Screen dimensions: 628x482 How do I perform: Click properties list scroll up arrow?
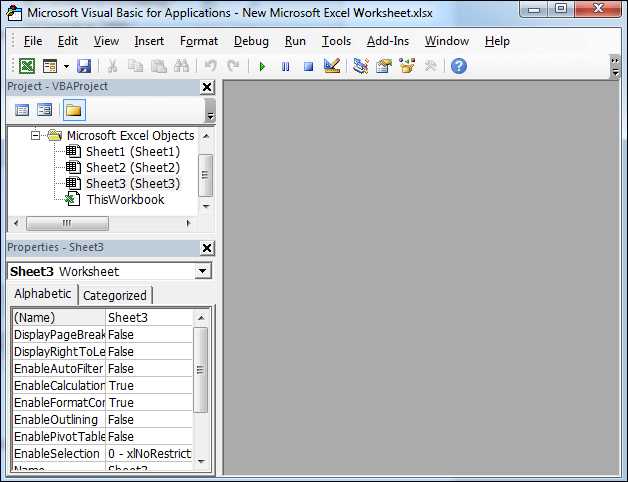[201, 318]
